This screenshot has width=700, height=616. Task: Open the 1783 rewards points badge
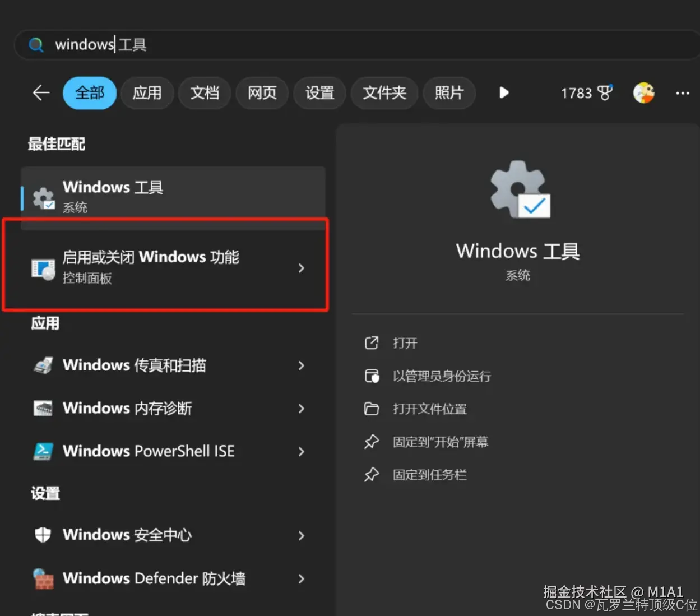coord(587,93)
